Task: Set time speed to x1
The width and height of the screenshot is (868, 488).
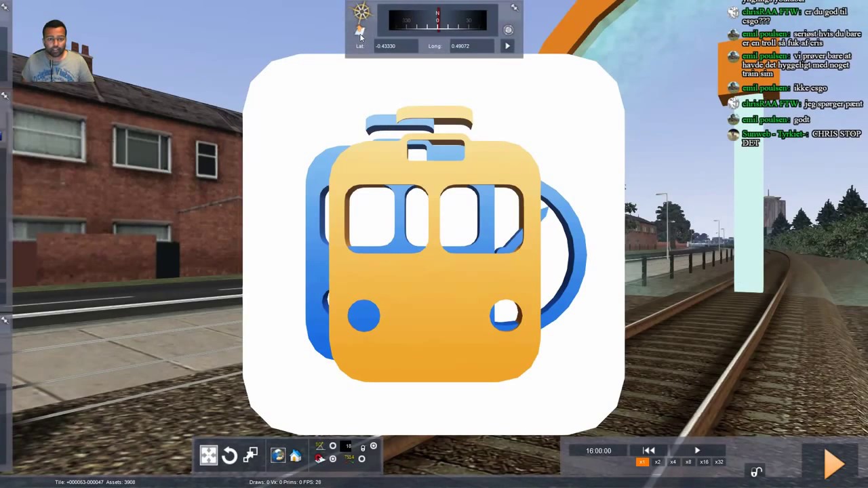Action: tap(642, 462)
